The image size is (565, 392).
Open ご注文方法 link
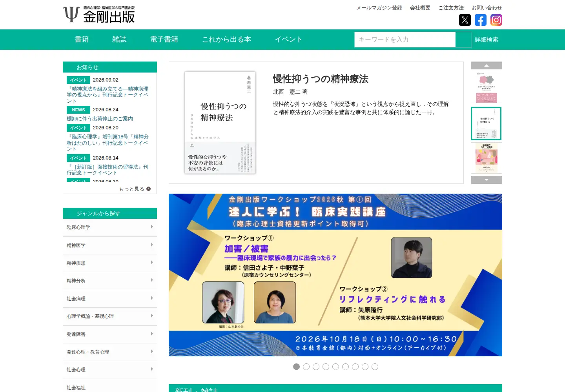(451, 8)
